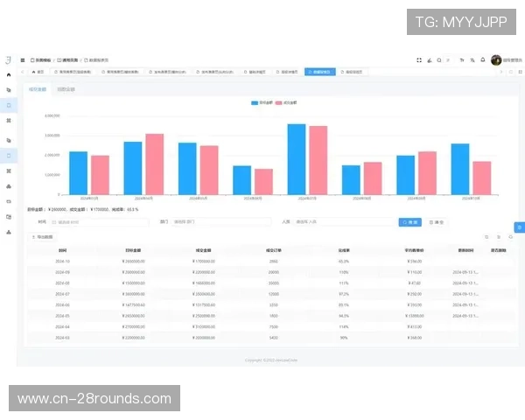525x420 pixels.
Task: Click the home icon in the left sidebar
Action: (x=9, y=73)
